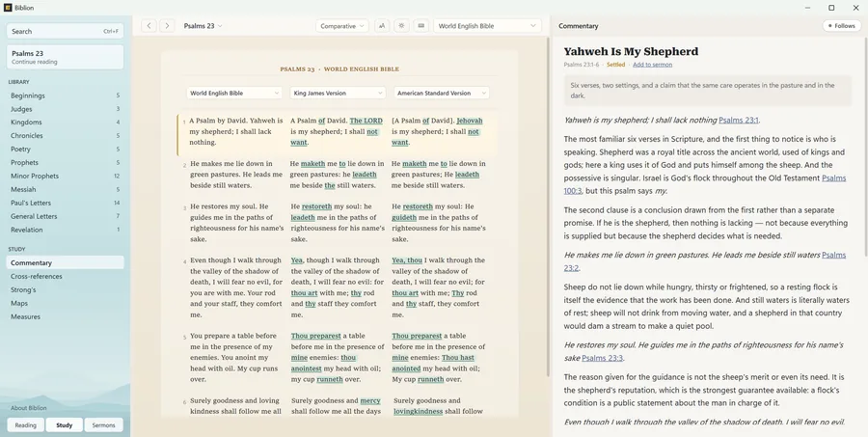Click the Search field

(x=66, y=31)
